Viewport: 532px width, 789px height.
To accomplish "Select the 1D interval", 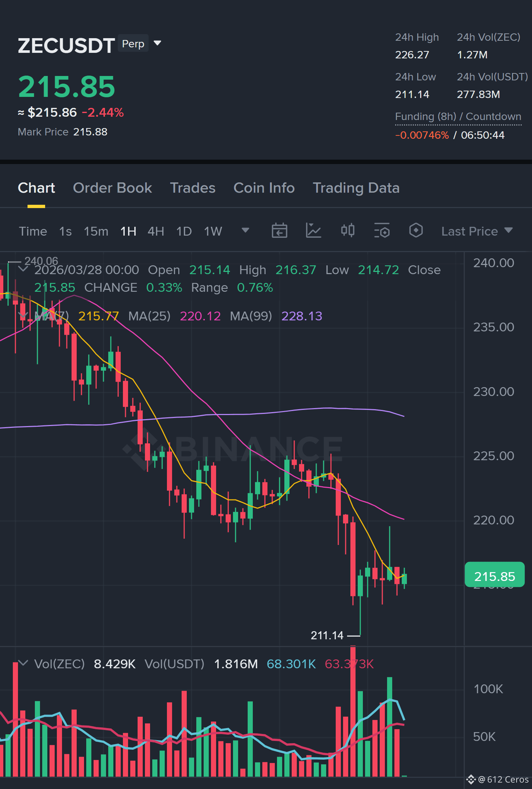I will [x=184, y=231].
